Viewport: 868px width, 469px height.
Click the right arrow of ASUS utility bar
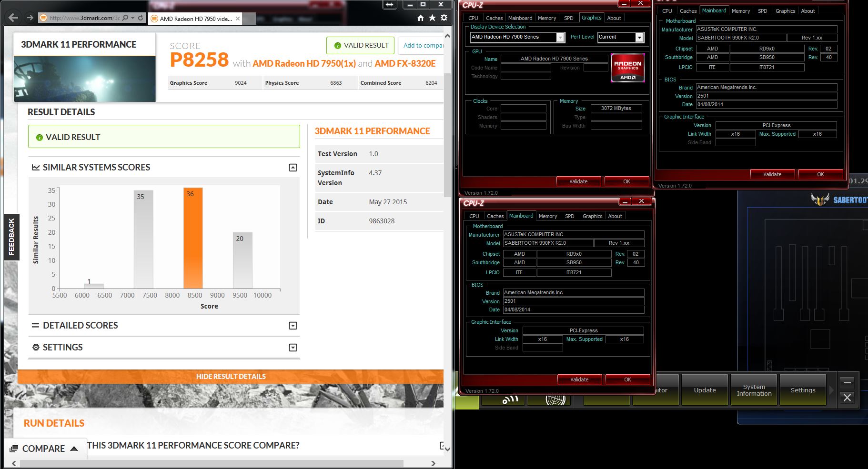(831, 390)
